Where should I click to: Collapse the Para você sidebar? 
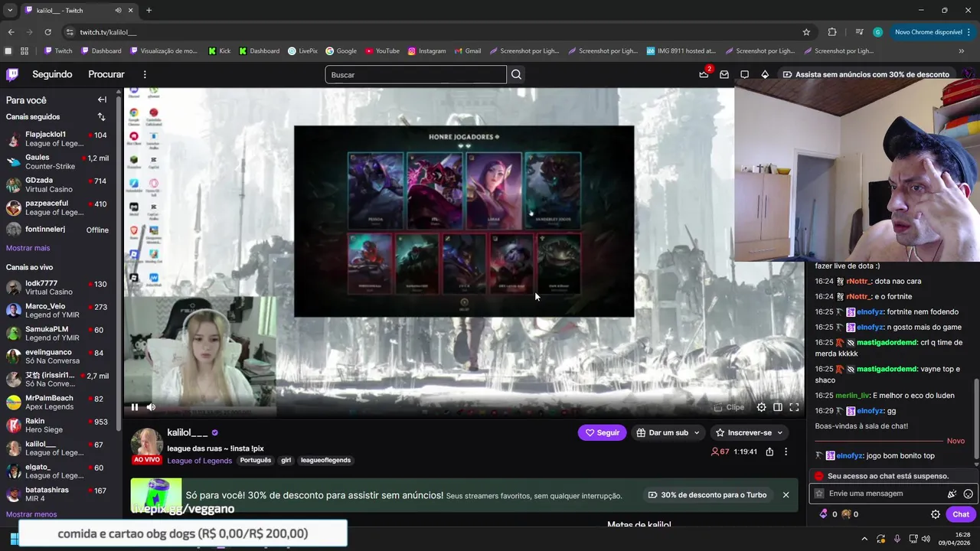(102, 99)
